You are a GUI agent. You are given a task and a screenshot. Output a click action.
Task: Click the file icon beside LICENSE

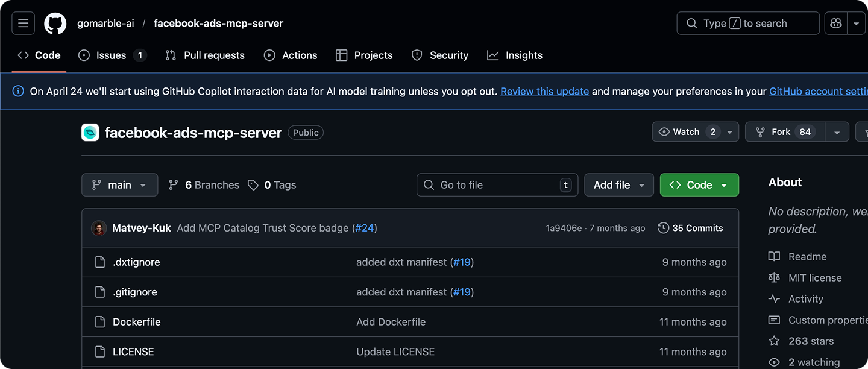[100, 352]
